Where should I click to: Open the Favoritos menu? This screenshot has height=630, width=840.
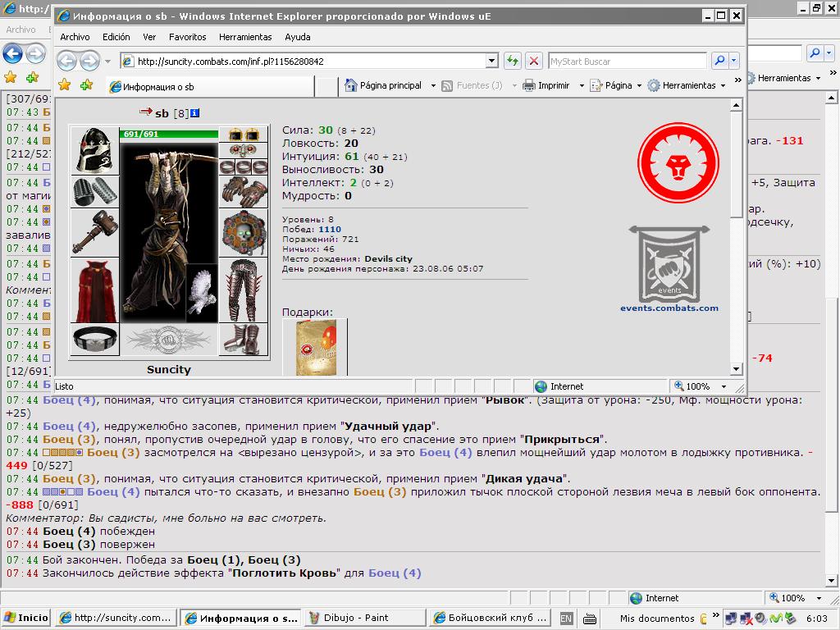tap(188, 37)
